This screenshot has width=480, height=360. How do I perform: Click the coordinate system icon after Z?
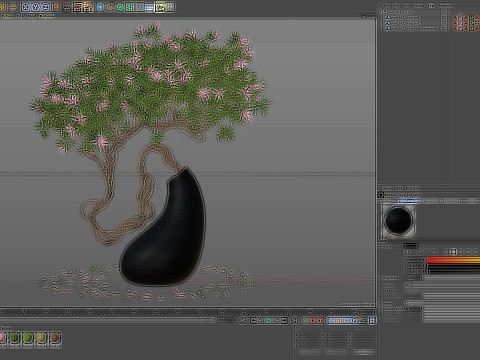[56, 7]
